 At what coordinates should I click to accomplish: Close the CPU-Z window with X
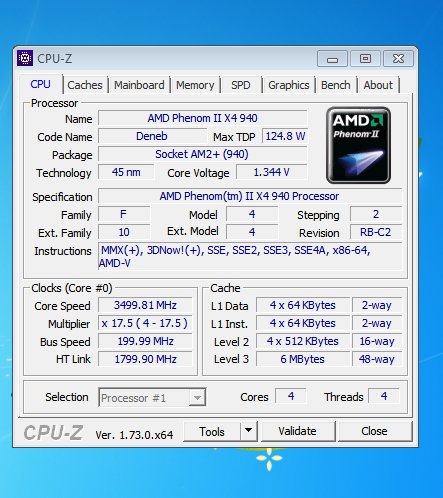[x=398, y=59]
